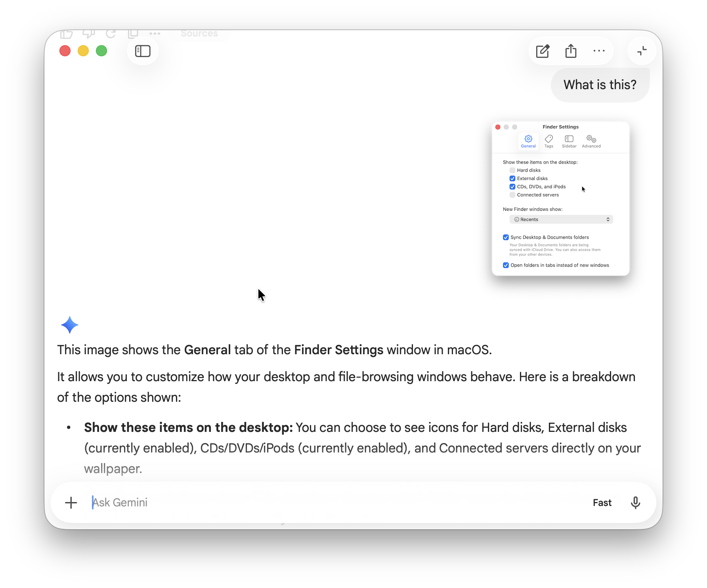
Task: Regenerate the response with the refresh control
Action: (111, 34)
